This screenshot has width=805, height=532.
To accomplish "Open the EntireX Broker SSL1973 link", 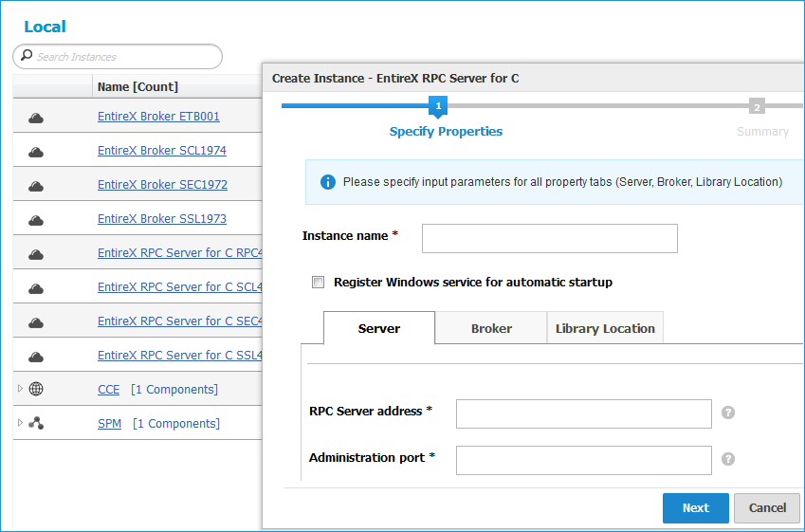I will (162, 219).
